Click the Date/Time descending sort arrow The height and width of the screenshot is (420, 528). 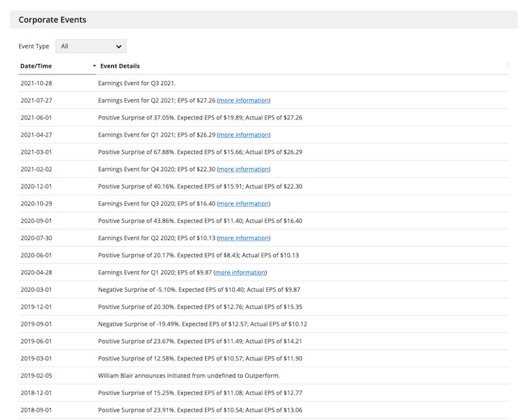[94, 66]
